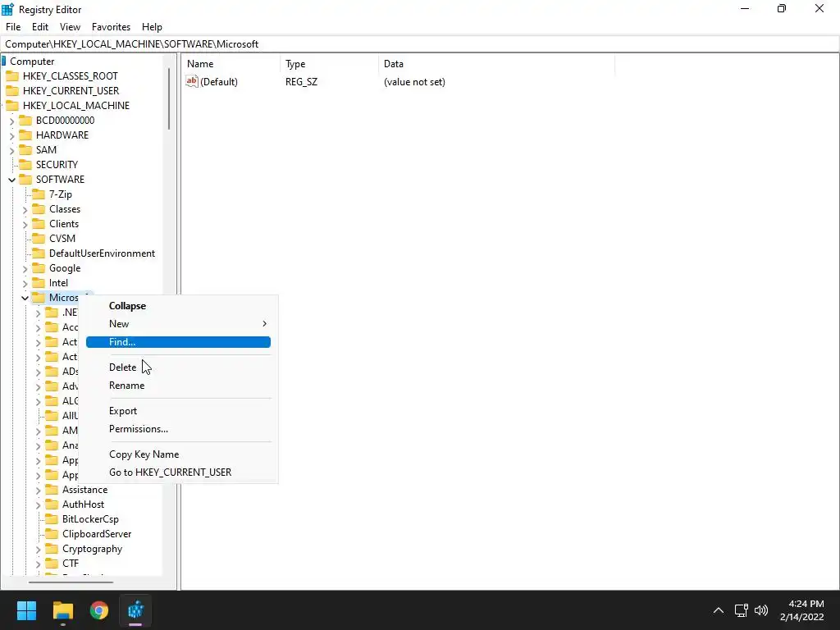The height and width of the screenshot is (630, 840).
Task: Expand the Classes key
Action: coord(25,209)
